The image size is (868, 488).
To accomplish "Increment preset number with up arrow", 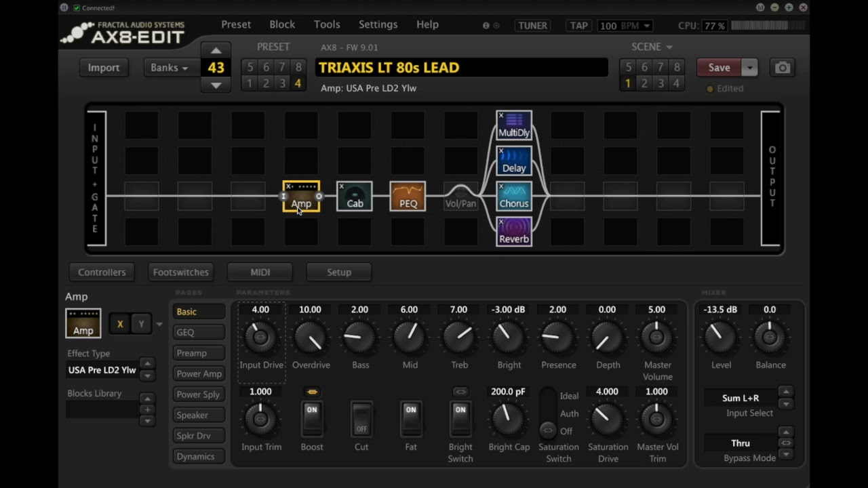I will (x=216, y=51).
